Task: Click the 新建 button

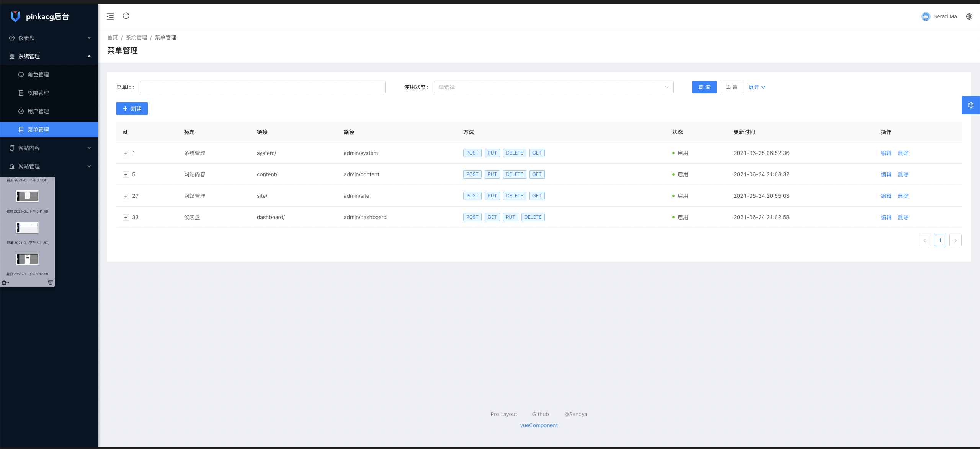Action: click(132, 109)
